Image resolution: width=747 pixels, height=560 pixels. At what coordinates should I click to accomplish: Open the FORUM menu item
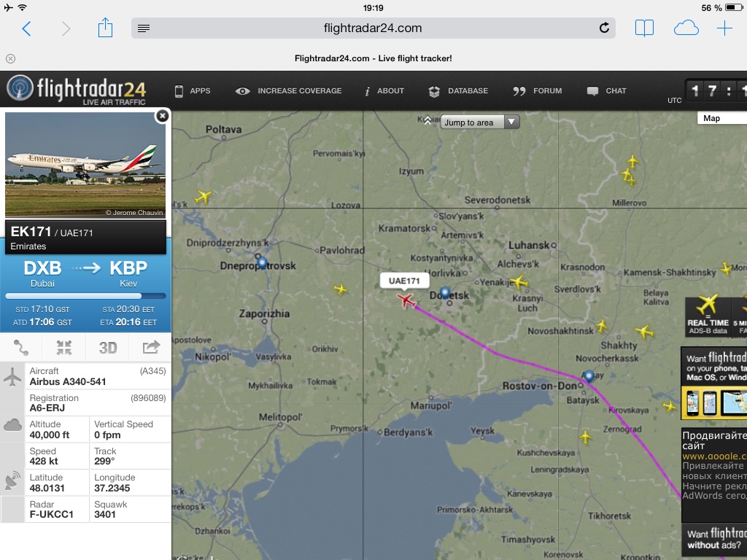tap(538, 91)
